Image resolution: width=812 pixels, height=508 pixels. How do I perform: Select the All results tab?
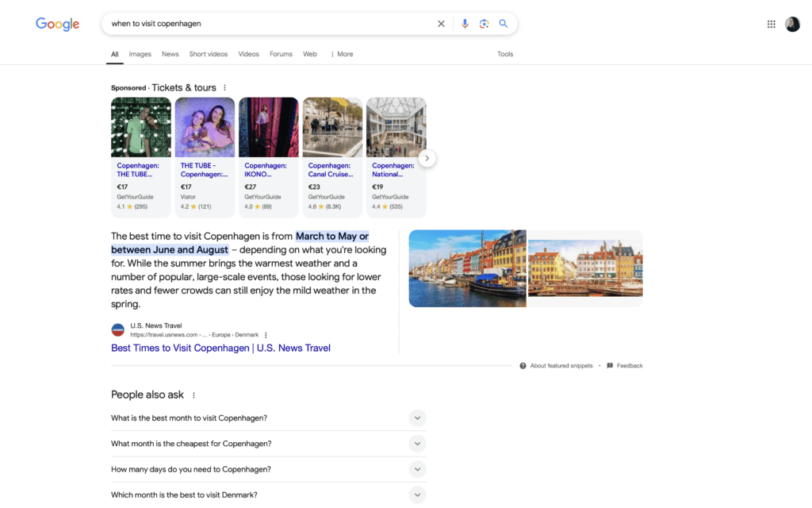pos(114,54)
